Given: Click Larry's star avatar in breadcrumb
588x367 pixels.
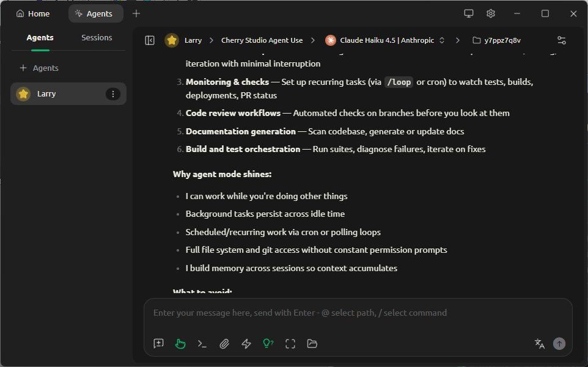Looking at the screenshot, I should pyautogui.click(x=172, y=40).
